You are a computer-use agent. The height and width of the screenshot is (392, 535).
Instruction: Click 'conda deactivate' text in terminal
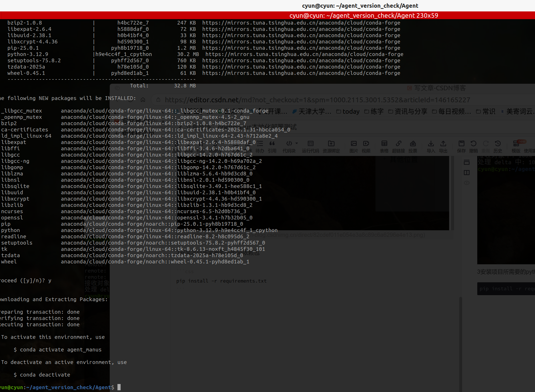(x=45, y=375)
